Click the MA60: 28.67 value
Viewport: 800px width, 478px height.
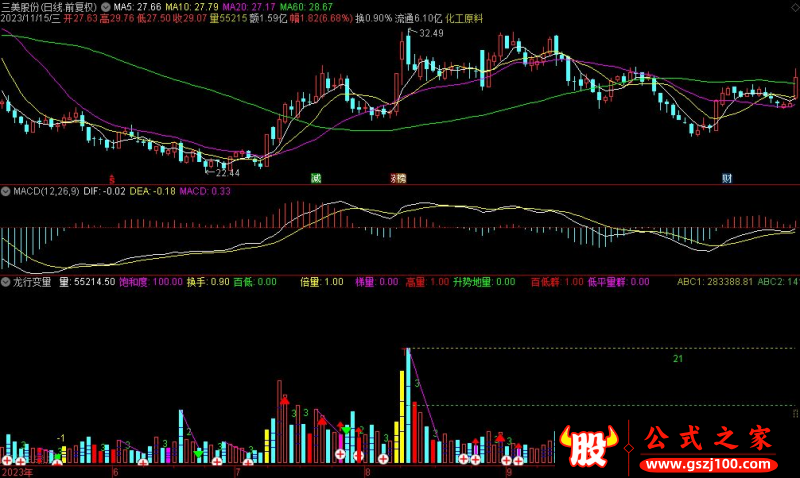pos(306,7)
